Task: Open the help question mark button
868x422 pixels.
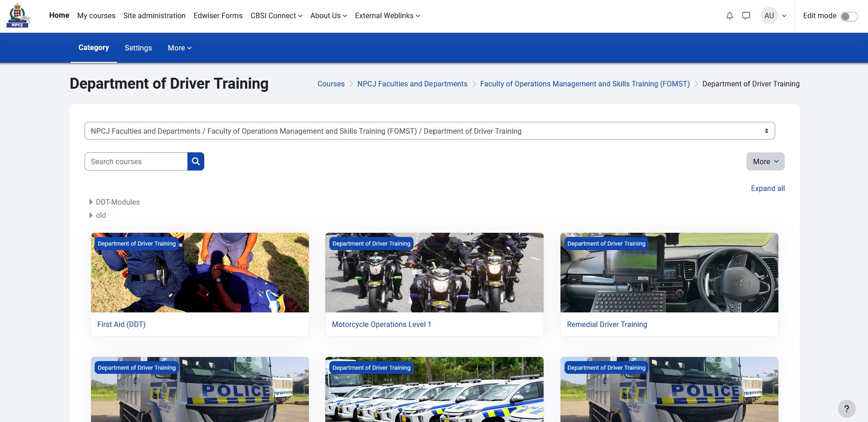Action: 847,408
